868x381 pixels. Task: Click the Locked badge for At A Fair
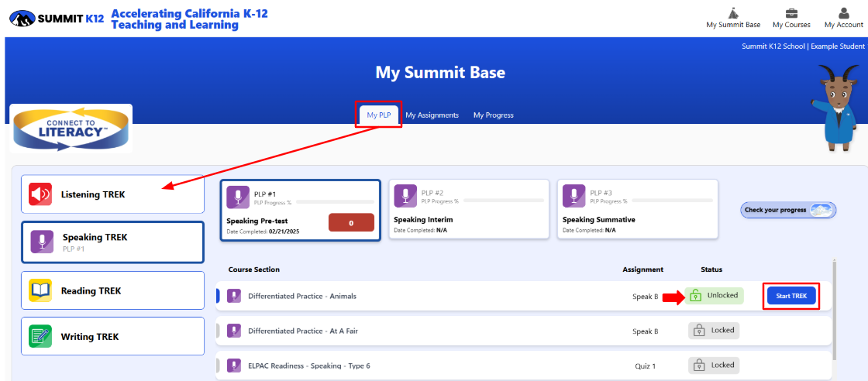coord(714,330)
